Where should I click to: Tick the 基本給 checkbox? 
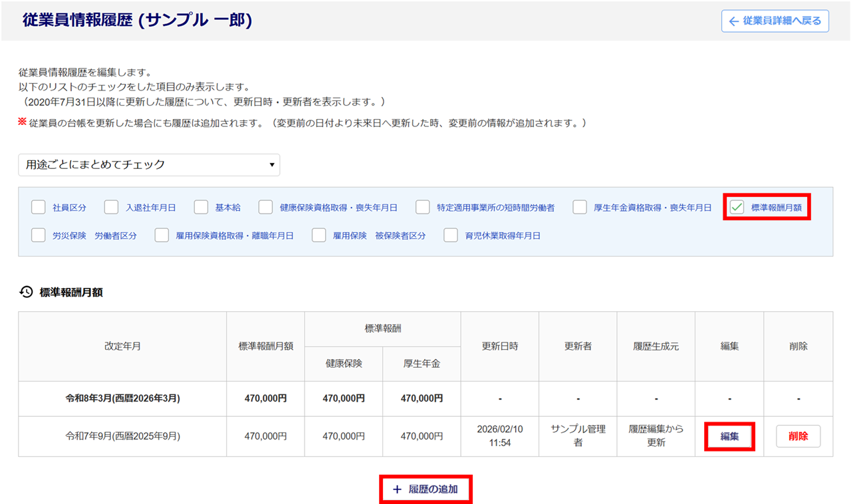click(201, 207)
